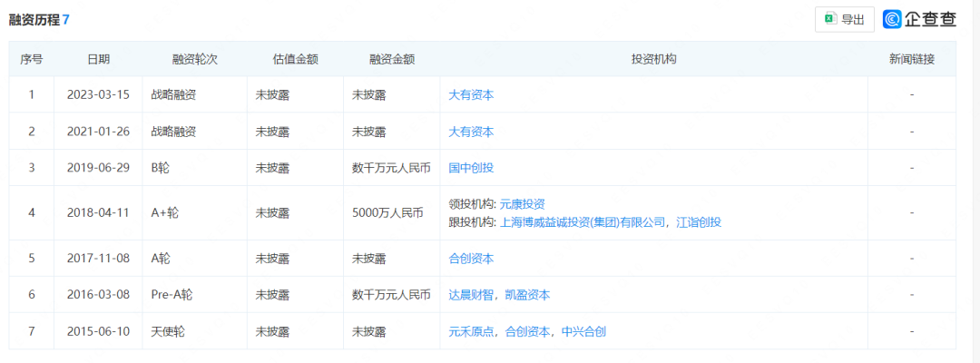Click the 日期 column header
The image size is (980, 363).
coord(98,59)
